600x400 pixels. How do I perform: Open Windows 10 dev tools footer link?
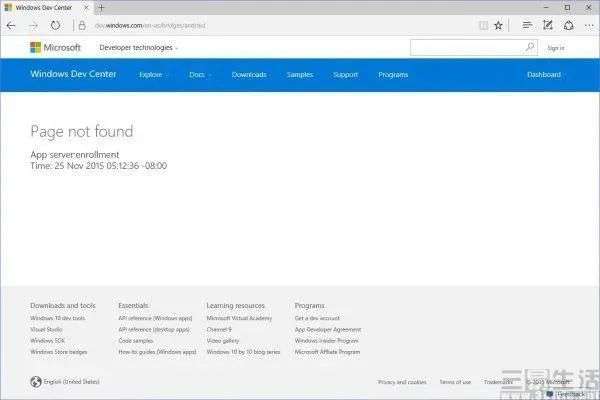pos(58,318)
